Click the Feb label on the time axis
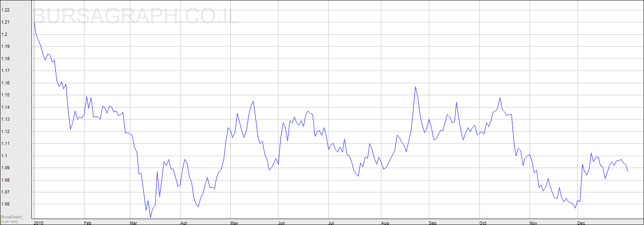 click(x=88, y=223)
